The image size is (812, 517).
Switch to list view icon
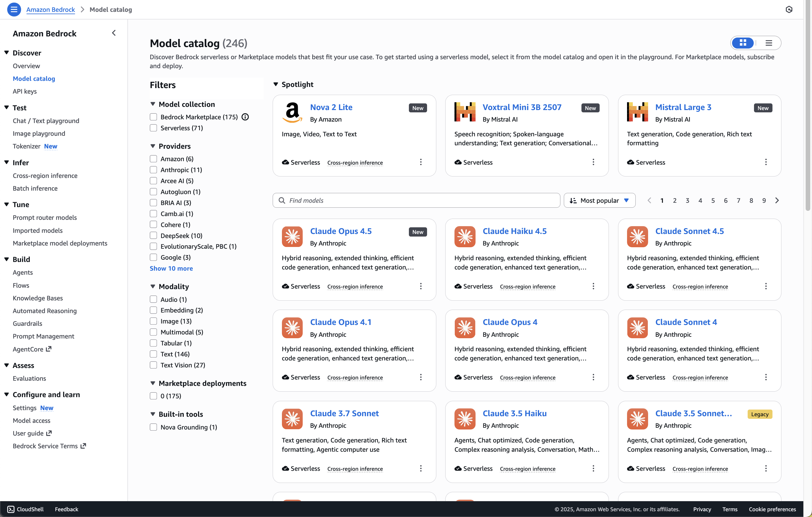click(768, 43)
